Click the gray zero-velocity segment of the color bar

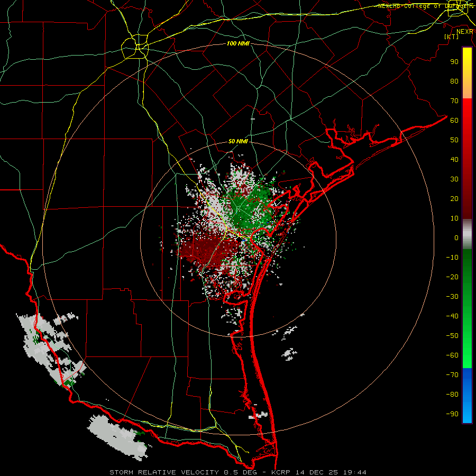click(x=467, y=234)
